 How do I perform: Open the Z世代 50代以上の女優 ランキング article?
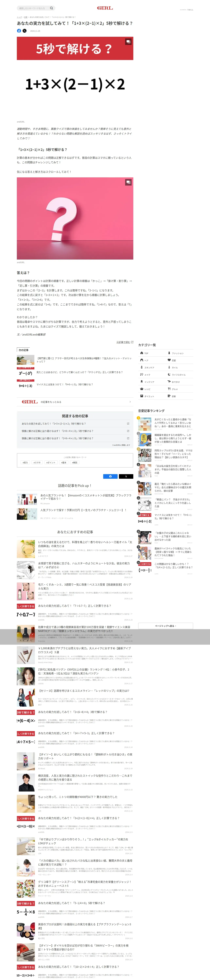pos(75,676)
